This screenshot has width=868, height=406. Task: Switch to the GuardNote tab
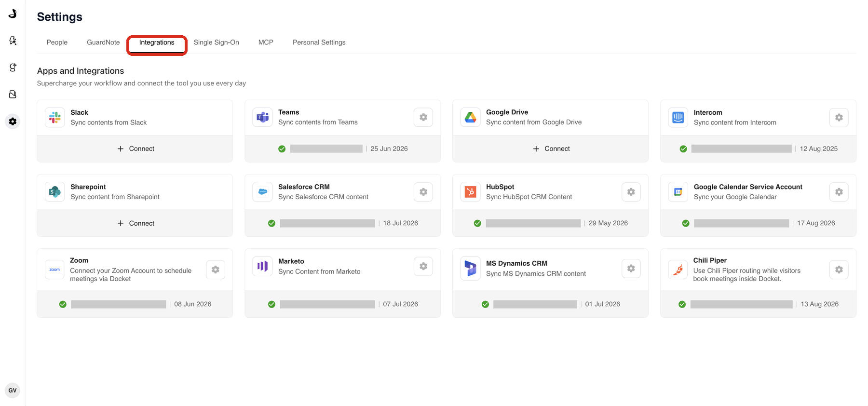(x=103, y=42)
